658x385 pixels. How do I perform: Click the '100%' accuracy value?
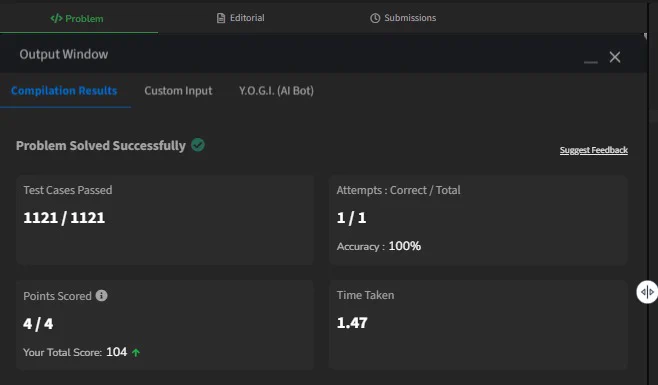point(405,246)
